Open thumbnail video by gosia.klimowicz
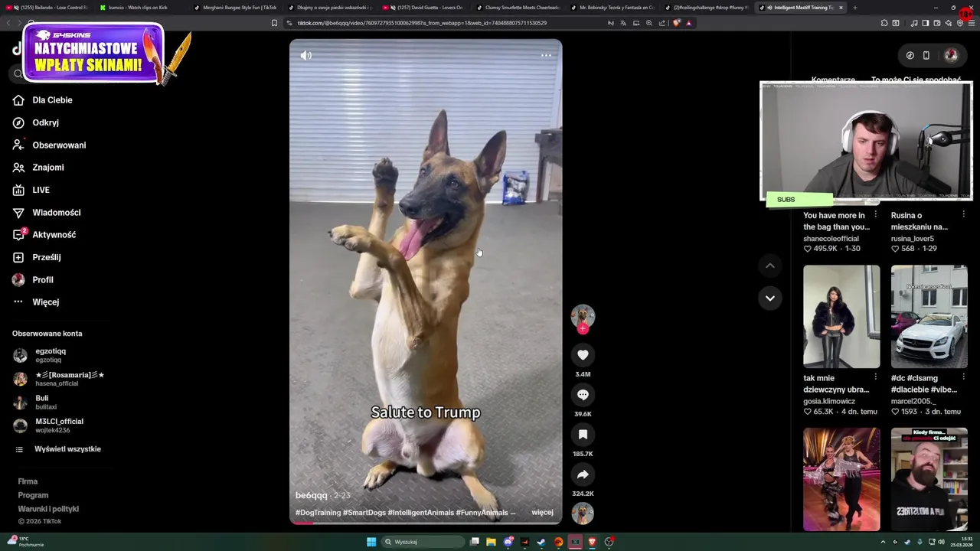980x551 pixels. click(841, 317)
